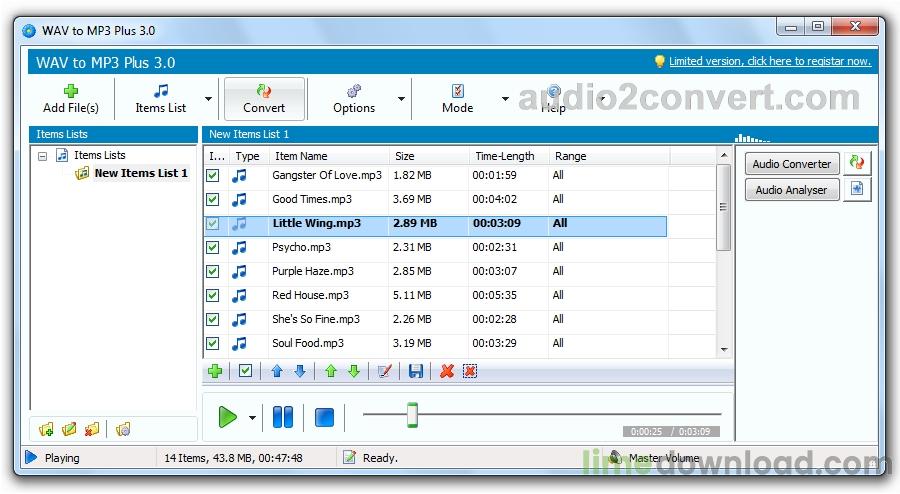Click the remove all items icon
Viewport: 900px width, 494px height.
(470, 371)
